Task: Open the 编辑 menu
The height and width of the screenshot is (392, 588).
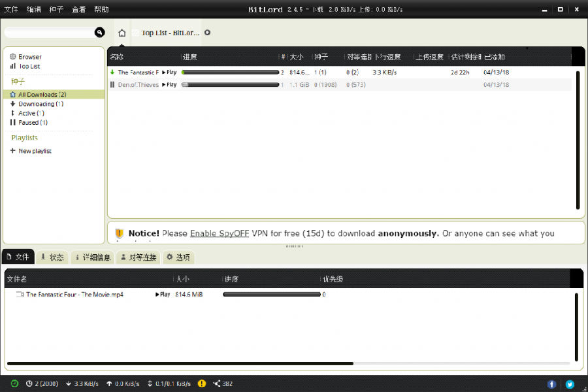Action: click(x=33, y=9)
